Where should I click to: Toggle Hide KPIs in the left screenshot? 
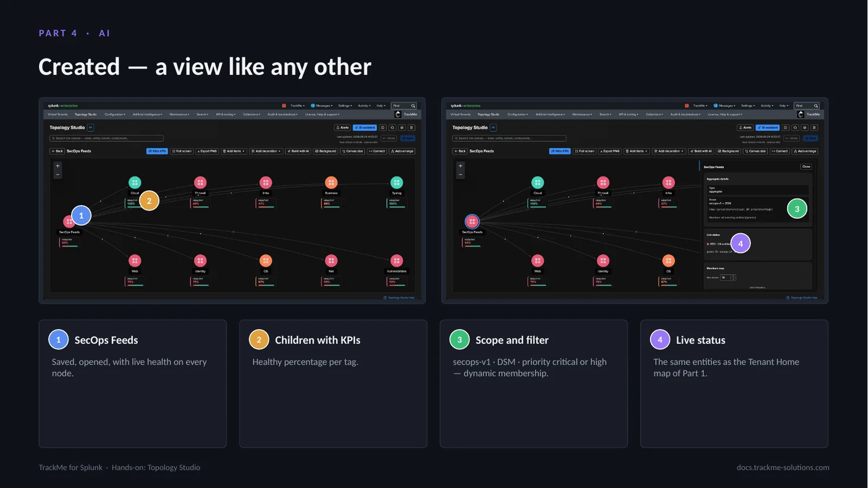click(157, 151)
